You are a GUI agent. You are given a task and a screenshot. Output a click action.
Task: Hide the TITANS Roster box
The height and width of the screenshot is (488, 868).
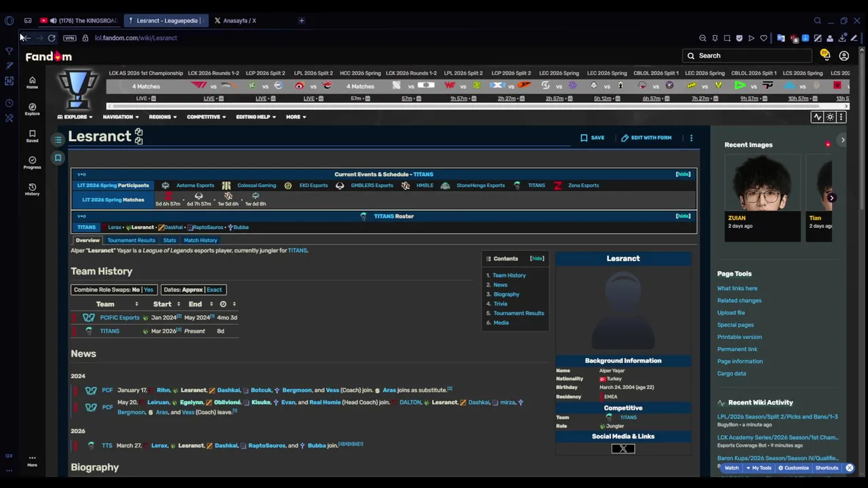click(x=683, y=216)
